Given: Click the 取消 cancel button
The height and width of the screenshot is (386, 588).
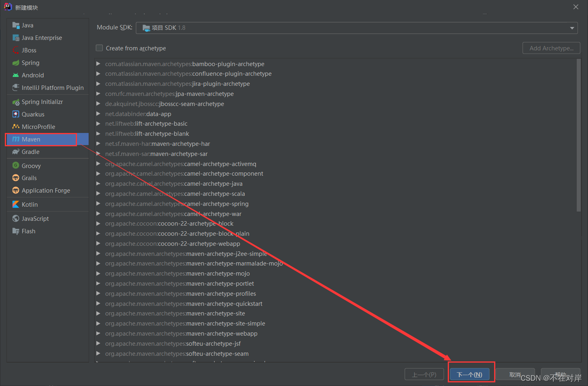Looking at the screenshot, I should click(x=515, y=374).
